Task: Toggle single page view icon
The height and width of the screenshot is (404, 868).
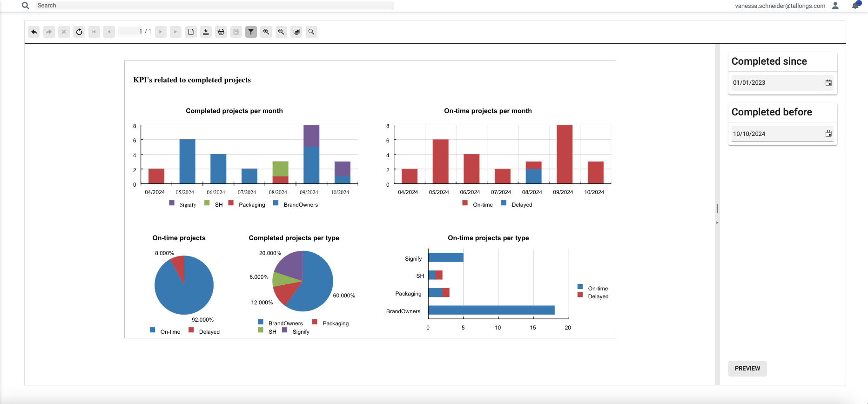Action: (191, 32)
